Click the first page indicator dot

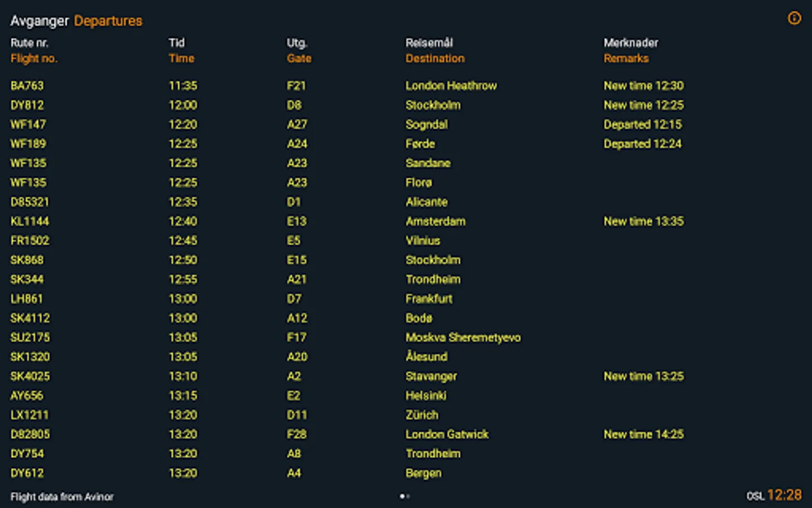point(402,497)
